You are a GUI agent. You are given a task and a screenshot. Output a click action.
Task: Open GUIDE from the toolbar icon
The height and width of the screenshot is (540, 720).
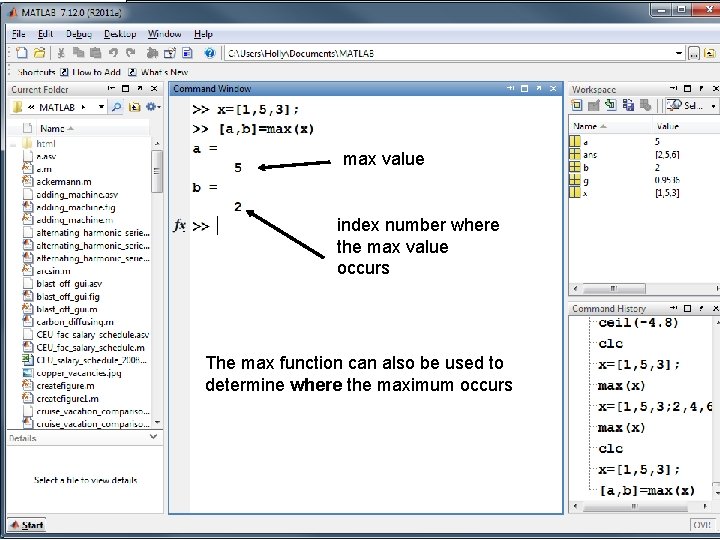pyautogui.click(x=169, y=53)
